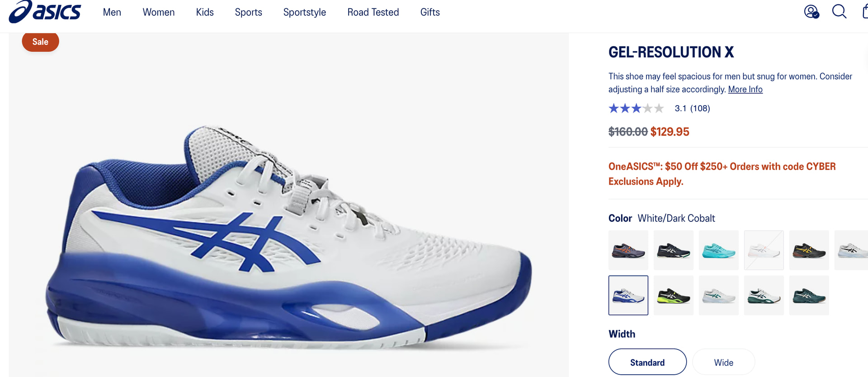The image size is (868, 377).
Task: Choose the black and neon yellow shoe
Action: 674,295
